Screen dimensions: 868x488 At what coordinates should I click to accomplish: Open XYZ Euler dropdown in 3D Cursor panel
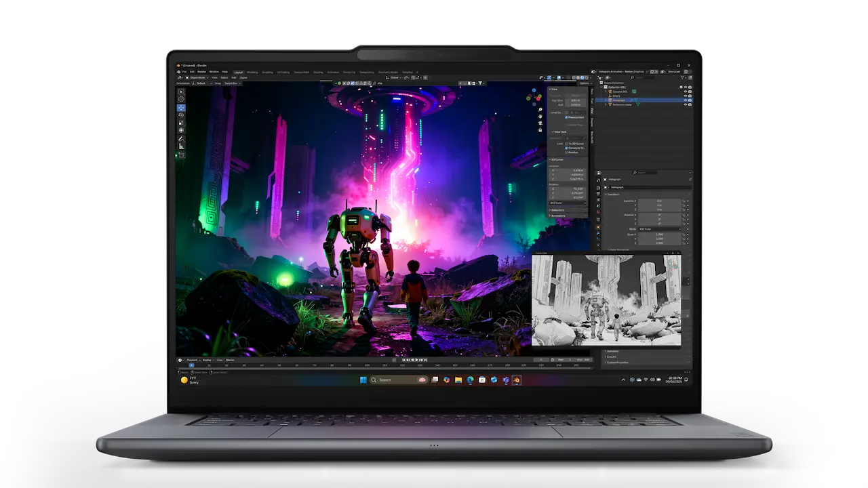tap(568, 203)
